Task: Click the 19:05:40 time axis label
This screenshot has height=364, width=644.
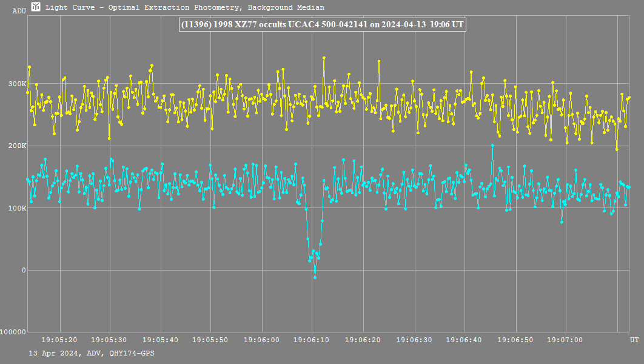Action: pyautogui.click(x=161, y=340)
